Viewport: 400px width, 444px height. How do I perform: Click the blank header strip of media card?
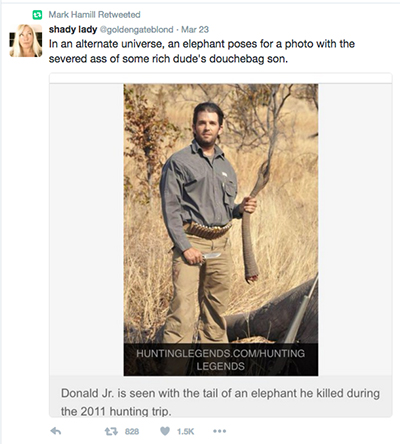click(x=221, y=78)
